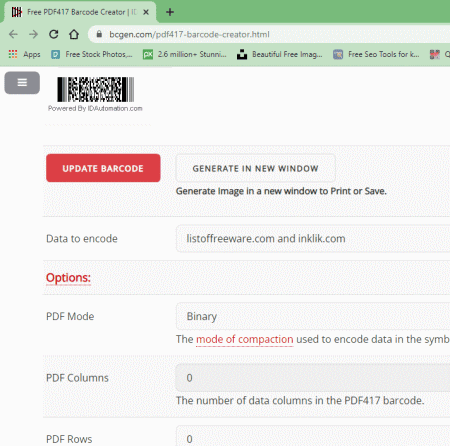450x446 pixels.
Task: Open the Free Stock Photos bookmark
Action: tap(92, 54)
